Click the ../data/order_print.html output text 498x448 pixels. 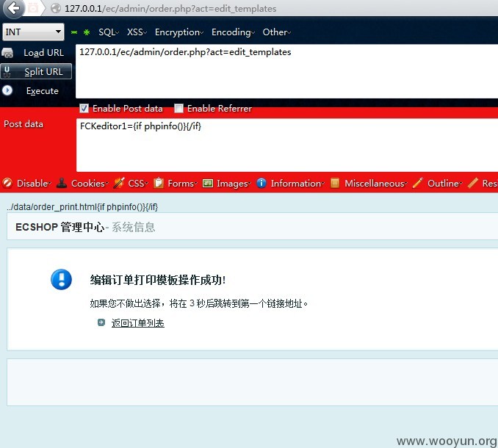coord(82,206)
